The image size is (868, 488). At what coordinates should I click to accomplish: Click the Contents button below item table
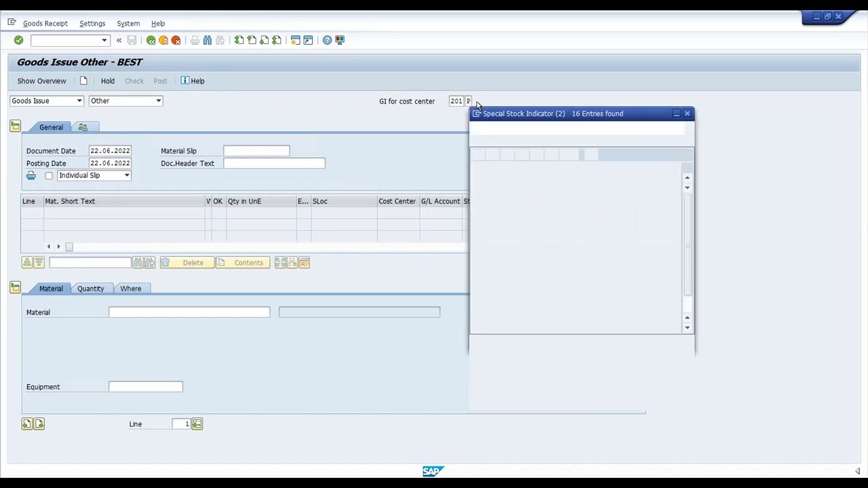point(242,262)
